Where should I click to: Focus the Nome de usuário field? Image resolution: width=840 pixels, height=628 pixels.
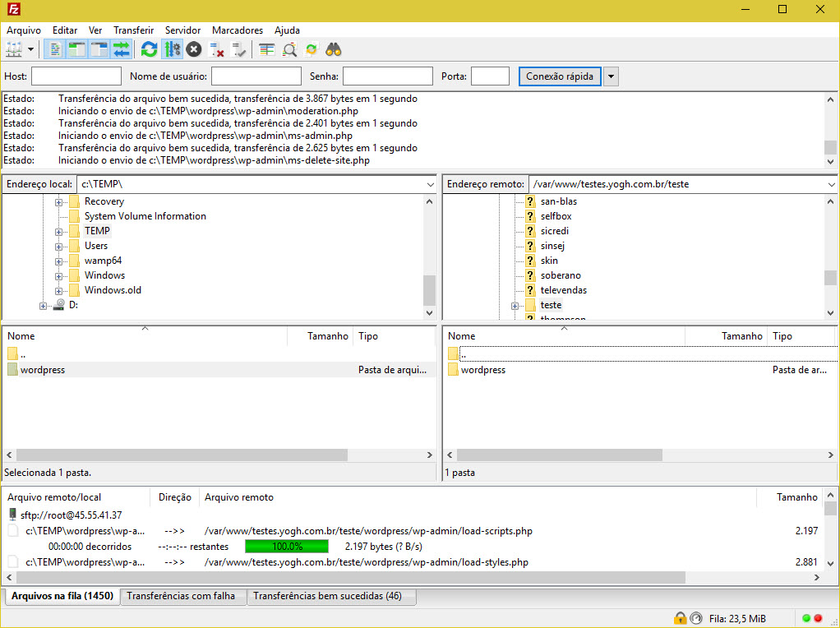tap(256, 76)
